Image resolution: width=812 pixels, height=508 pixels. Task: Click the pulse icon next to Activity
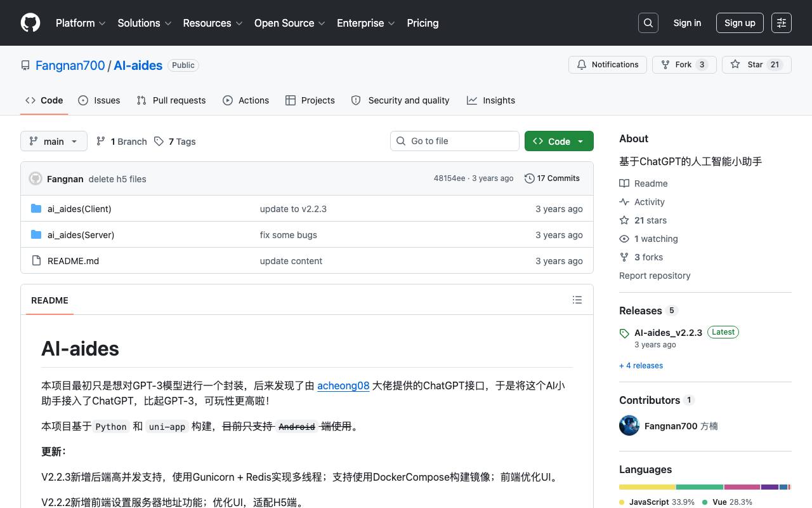pyautogui.click(x=624, y=202)
